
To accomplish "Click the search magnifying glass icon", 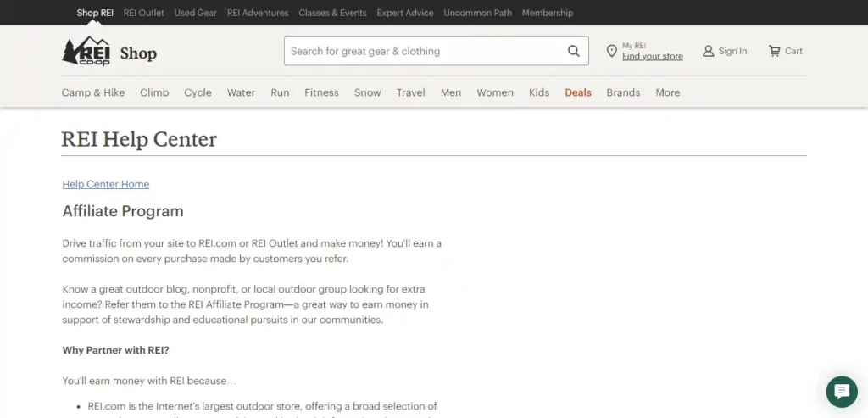I will coord(574,51).
